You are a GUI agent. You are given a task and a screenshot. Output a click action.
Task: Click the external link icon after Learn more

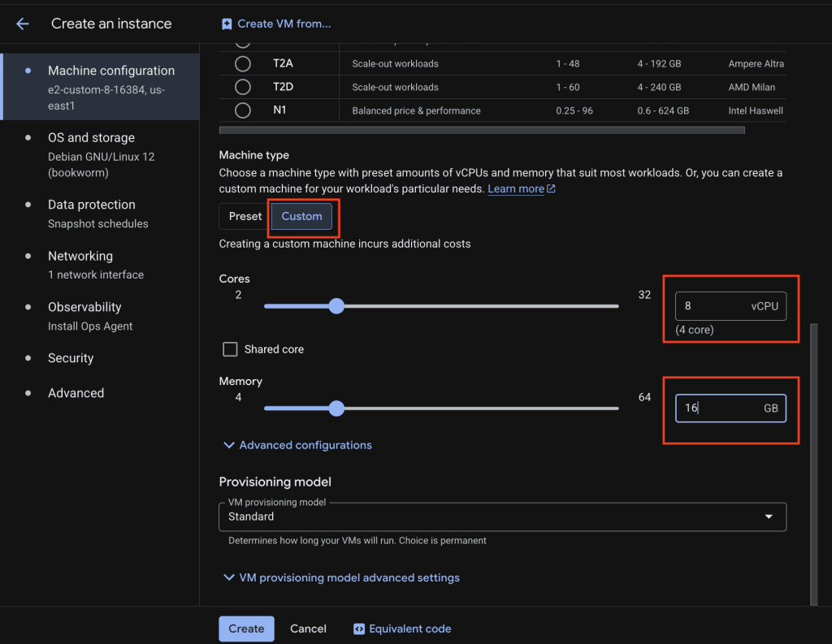tap(552, 188)
